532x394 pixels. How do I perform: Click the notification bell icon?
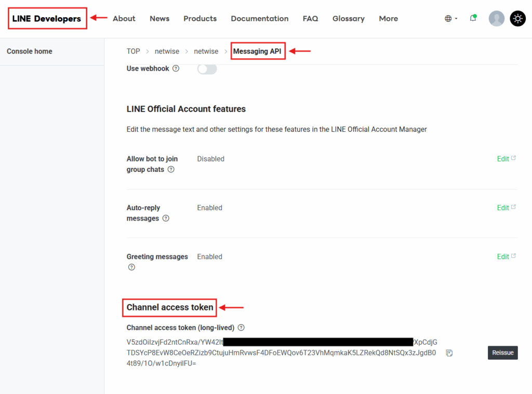tap(473, 18)
